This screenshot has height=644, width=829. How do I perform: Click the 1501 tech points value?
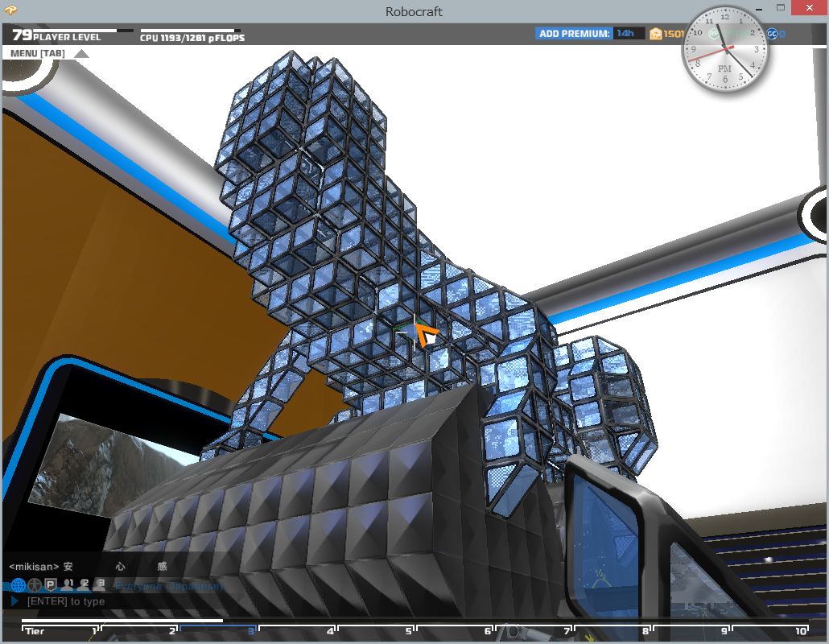click(x=674, y=34)
